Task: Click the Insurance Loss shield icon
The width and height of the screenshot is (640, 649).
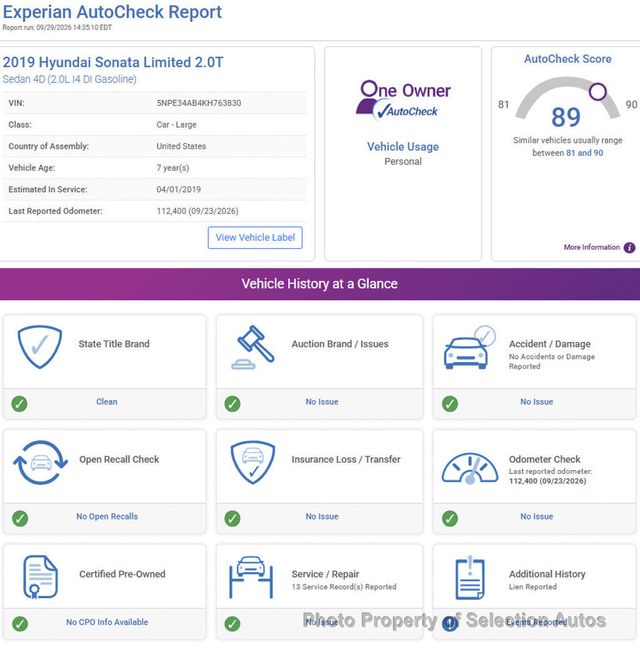Action: pos(253,462)
